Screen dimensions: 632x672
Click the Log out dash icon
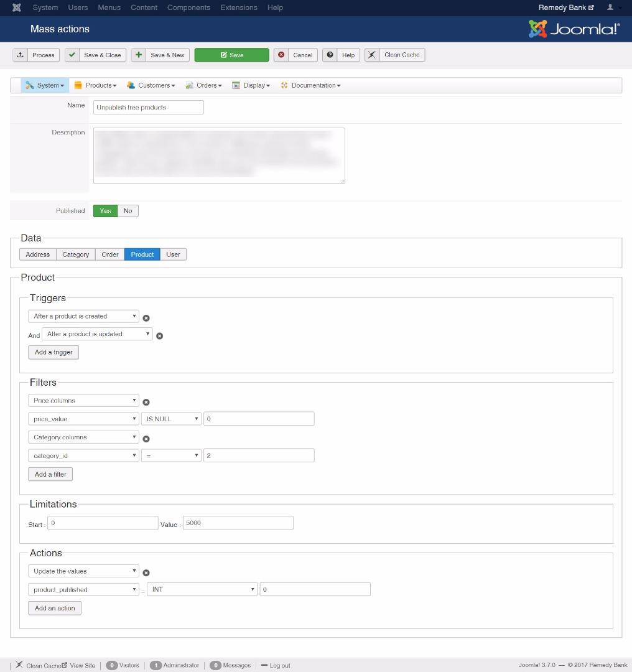pyautogui.click(x=264, y=665)
